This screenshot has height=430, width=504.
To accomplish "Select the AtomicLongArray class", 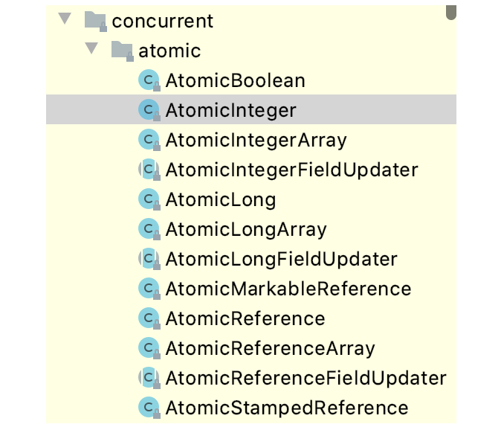I will tap(251, 229).
